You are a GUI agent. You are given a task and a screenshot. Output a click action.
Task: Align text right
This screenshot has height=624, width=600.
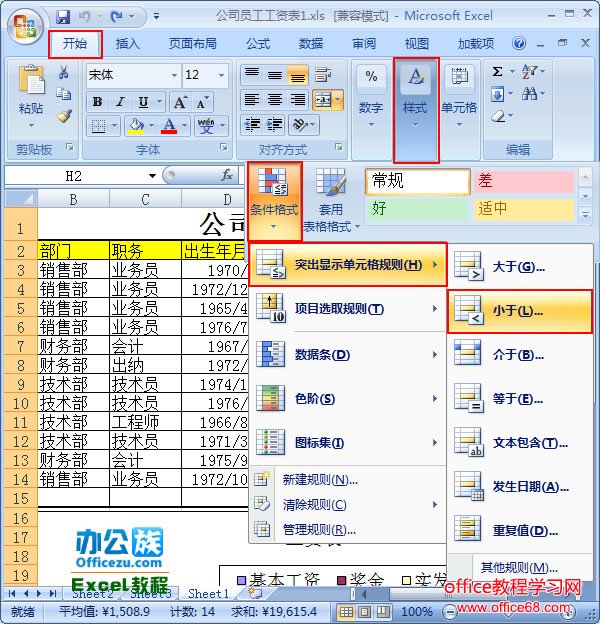tap(297, 99)
